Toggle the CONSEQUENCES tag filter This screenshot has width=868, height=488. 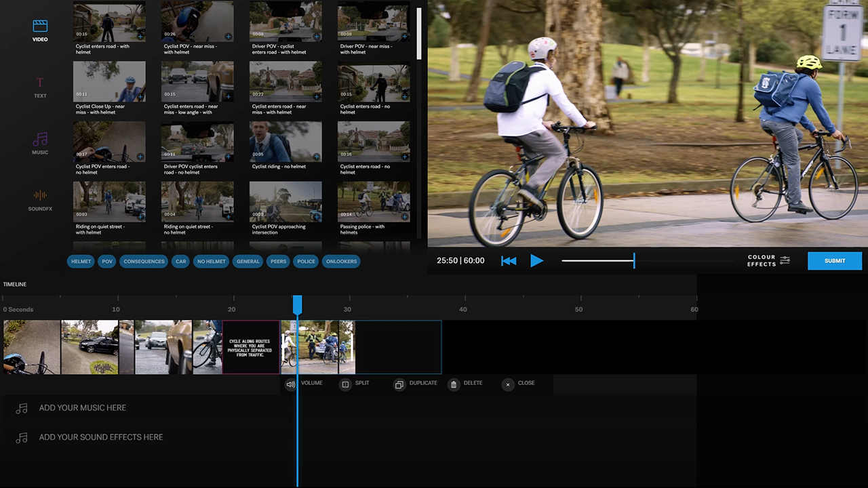[144, 261]
